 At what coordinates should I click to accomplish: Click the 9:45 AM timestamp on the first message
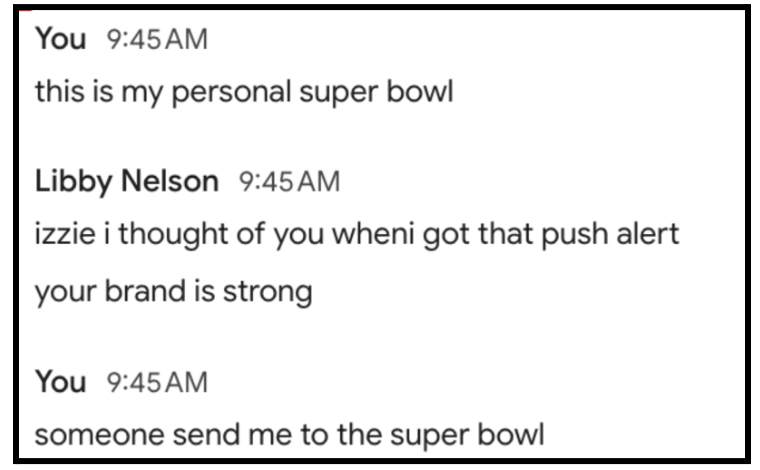157,42
